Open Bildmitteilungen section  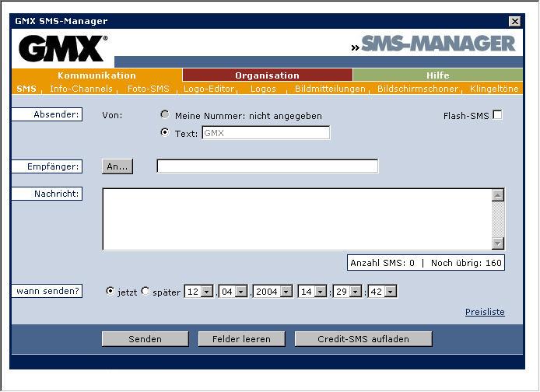[x=330, y=89]
